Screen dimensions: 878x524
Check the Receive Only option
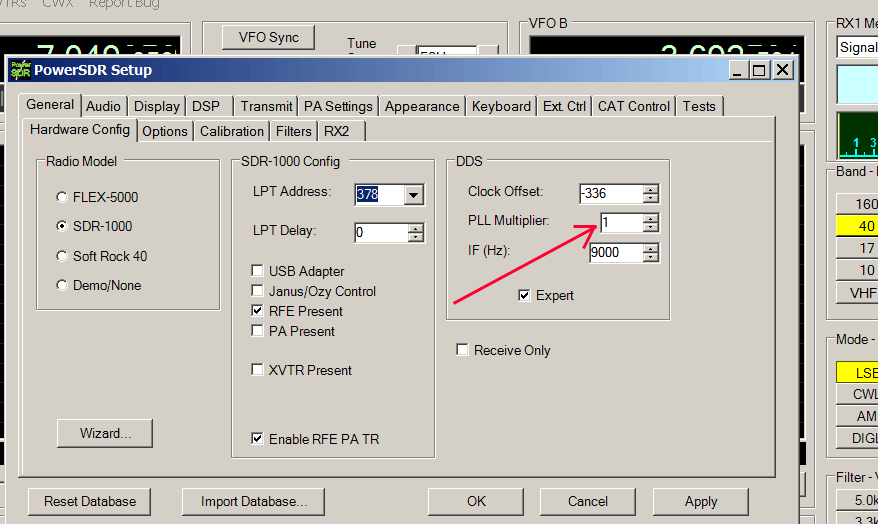pos(462,350)
